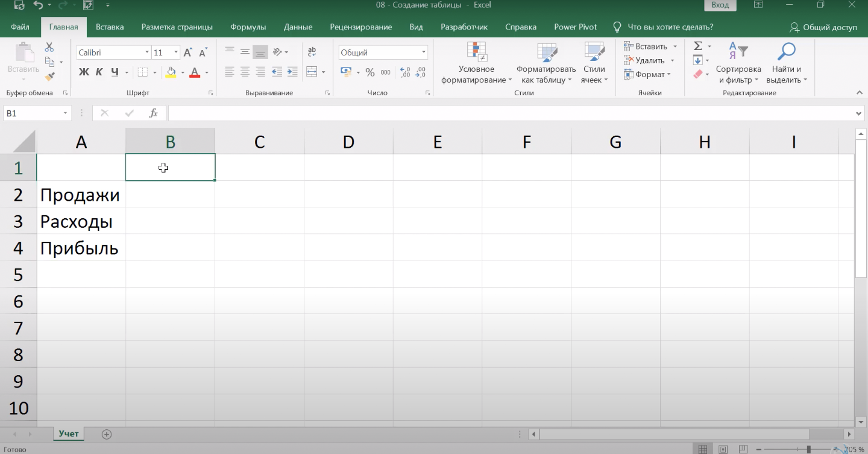Toggle wrap text in the cell
The width and height of the screenshot is (868, 454).
point(312,52)
